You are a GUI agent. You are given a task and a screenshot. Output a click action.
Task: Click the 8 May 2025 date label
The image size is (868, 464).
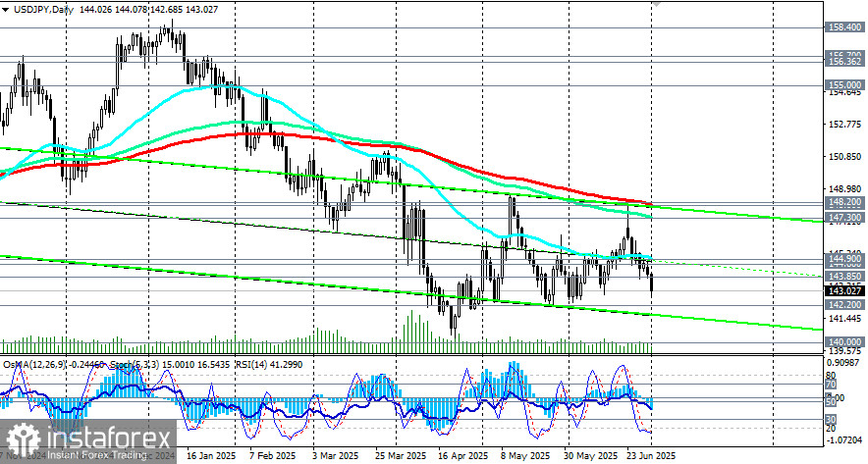click(526, 456)
